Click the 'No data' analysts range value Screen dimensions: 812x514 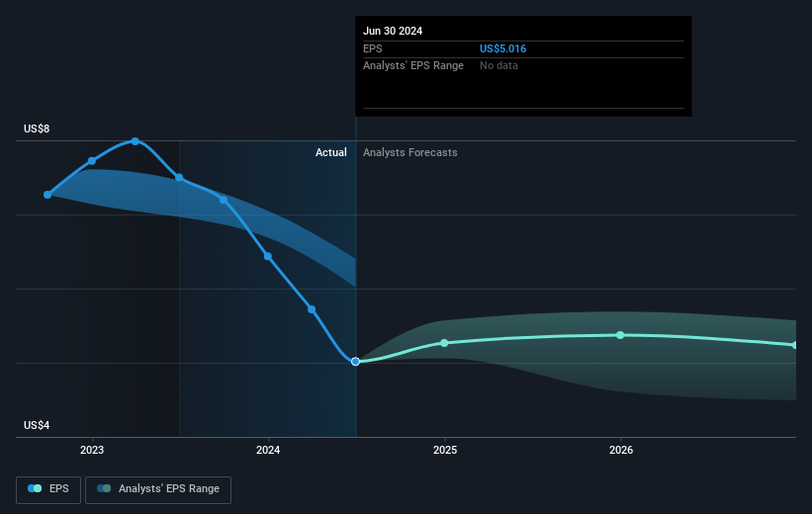pyautogui.click(x=498, y=66)
